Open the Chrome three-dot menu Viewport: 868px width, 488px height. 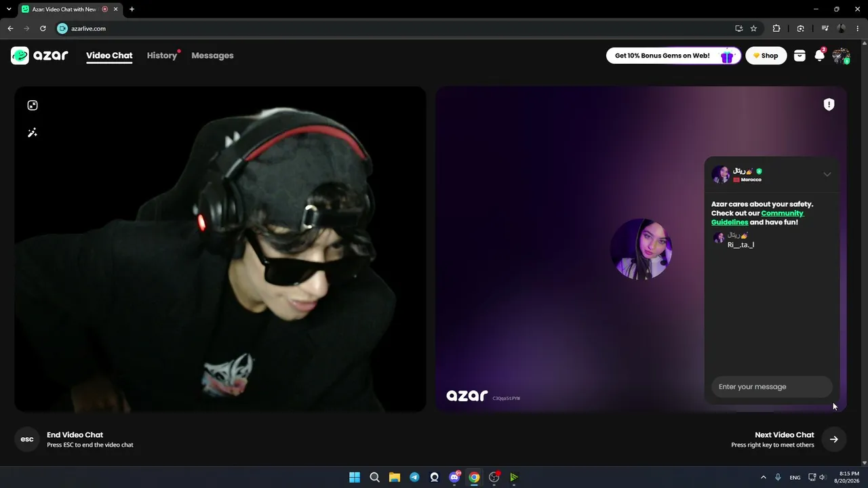click(857, 28)
